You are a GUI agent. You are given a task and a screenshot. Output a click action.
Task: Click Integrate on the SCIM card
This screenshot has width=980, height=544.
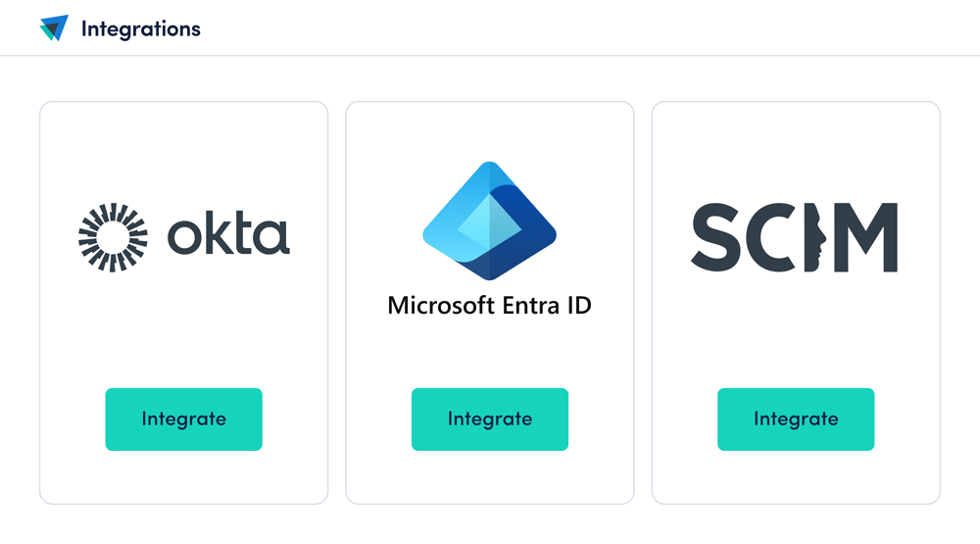click(x=796, y=419)
